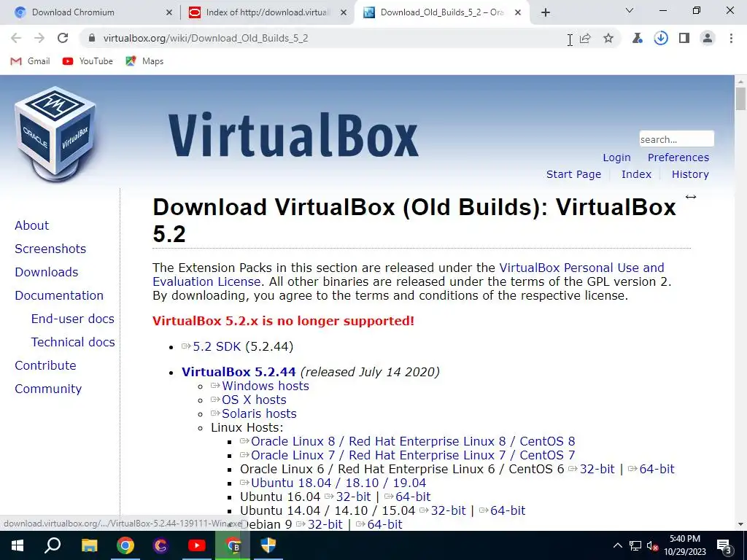Screen dimensions: 747x560
Task: Open Contribute sidebar link
Action: tap(46, 365)
